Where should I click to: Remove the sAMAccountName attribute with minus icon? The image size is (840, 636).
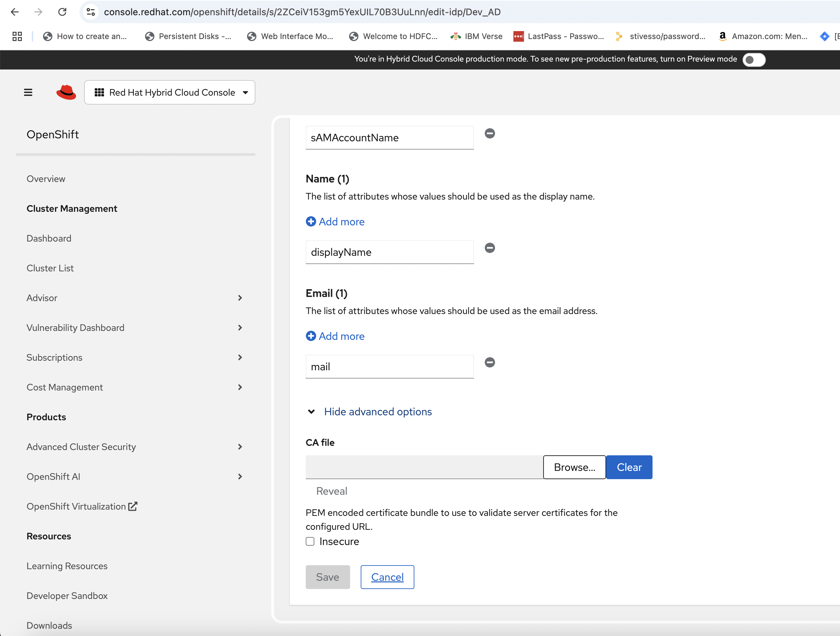click(490, 134)
